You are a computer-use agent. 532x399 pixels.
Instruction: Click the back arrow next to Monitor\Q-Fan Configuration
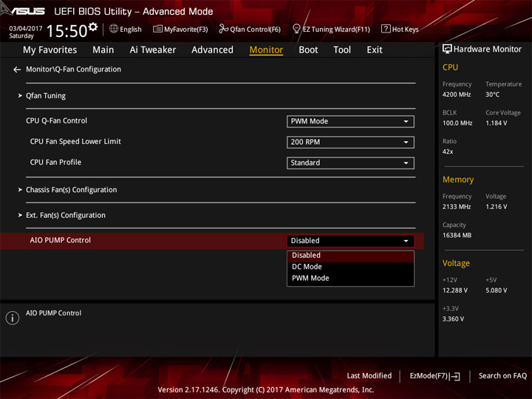pyautogui.click(x=17, y=70)
